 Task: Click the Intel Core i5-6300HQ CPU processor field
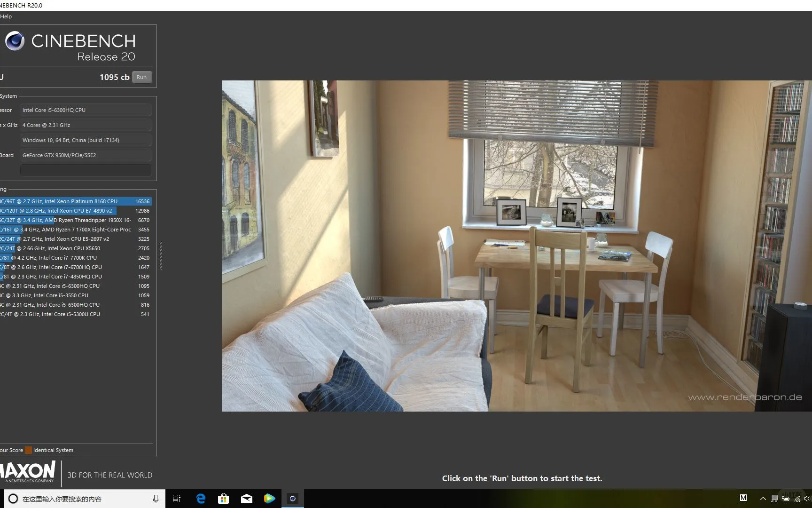[x=86, y=110]
